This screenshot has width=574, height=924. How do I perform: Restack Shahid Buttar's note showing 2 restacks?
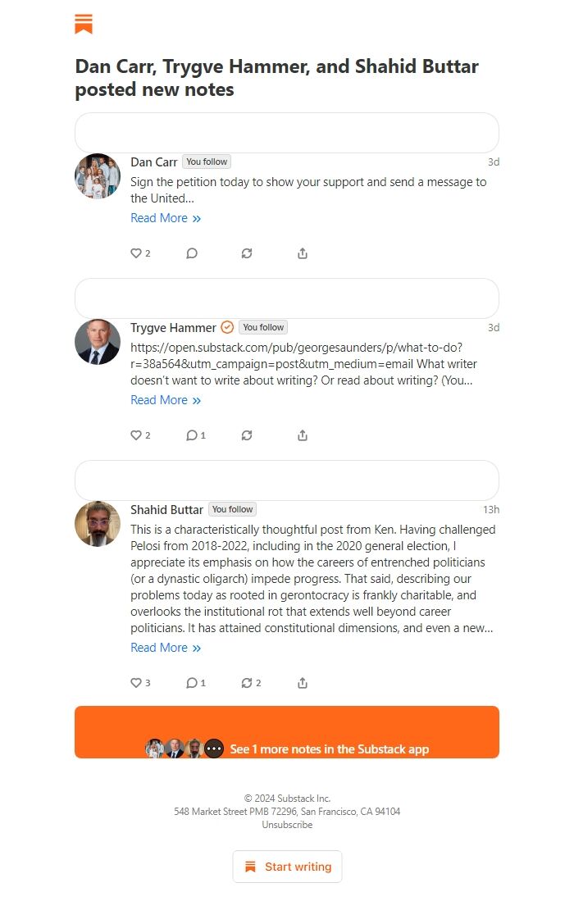coord(251,683)
